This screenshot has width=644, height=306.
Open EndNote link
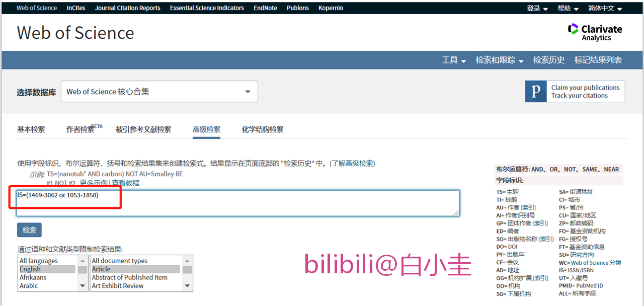[265, 8]
